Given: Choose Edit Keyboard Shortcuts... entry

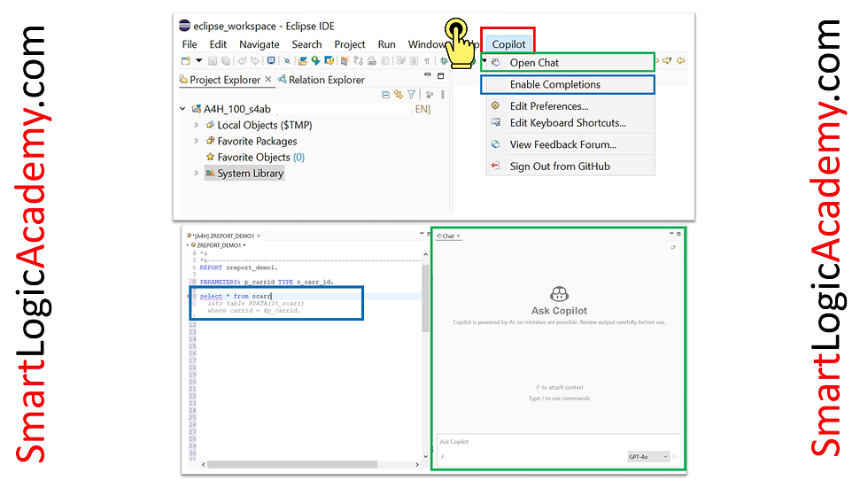Looking at the screenshot, I should tap(570, 123).
